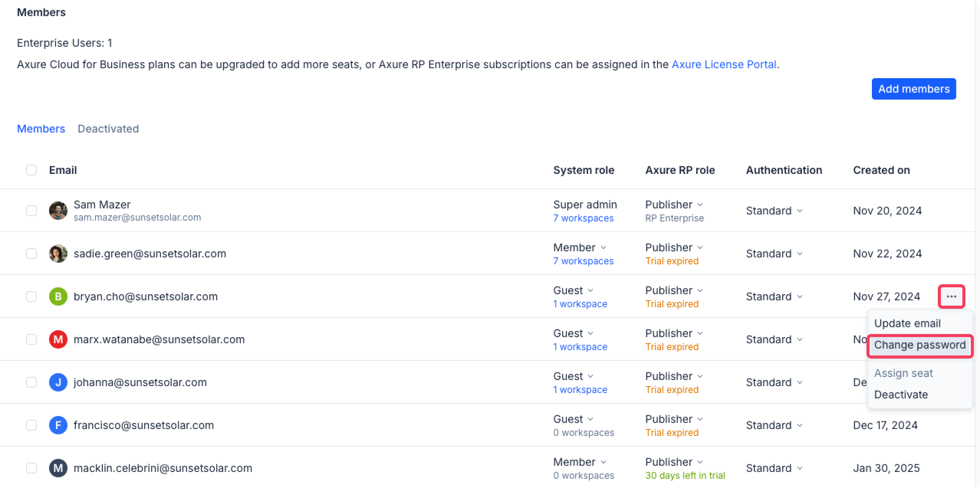Switch to the Deactivated tab
980x488 pixels.
108,129
